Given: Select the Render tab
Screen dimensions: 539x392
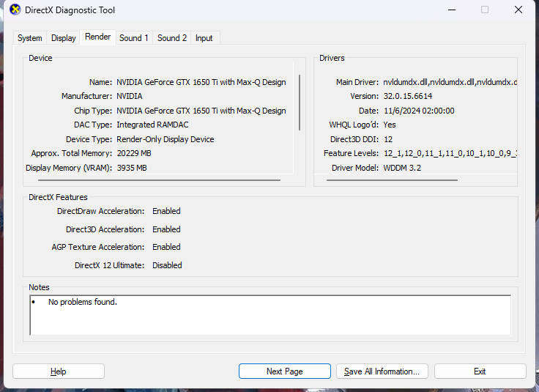Looking at the screenshot, I should coord(98,37).
